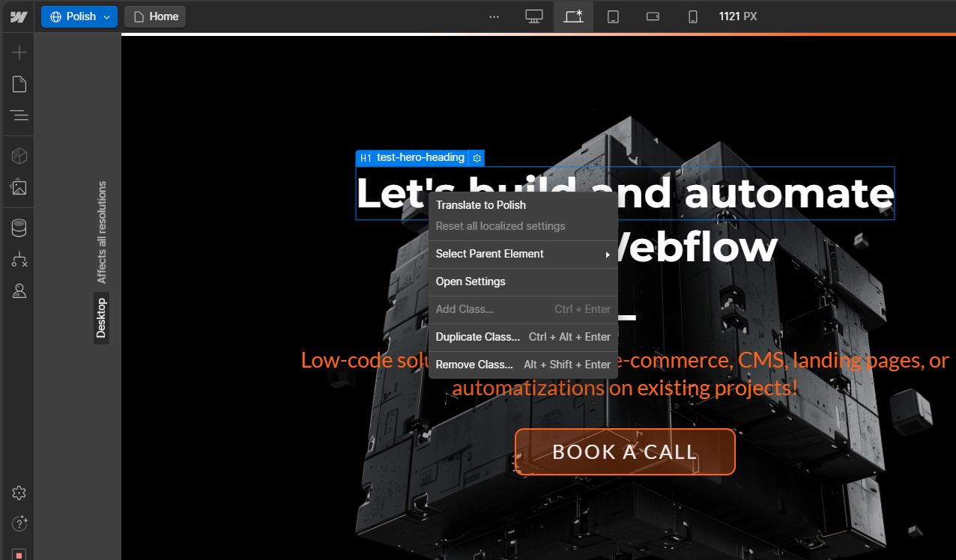This screenshot has width=956, height=560.
Task: Choose Add Class from context menu
Action: (523, 309)
